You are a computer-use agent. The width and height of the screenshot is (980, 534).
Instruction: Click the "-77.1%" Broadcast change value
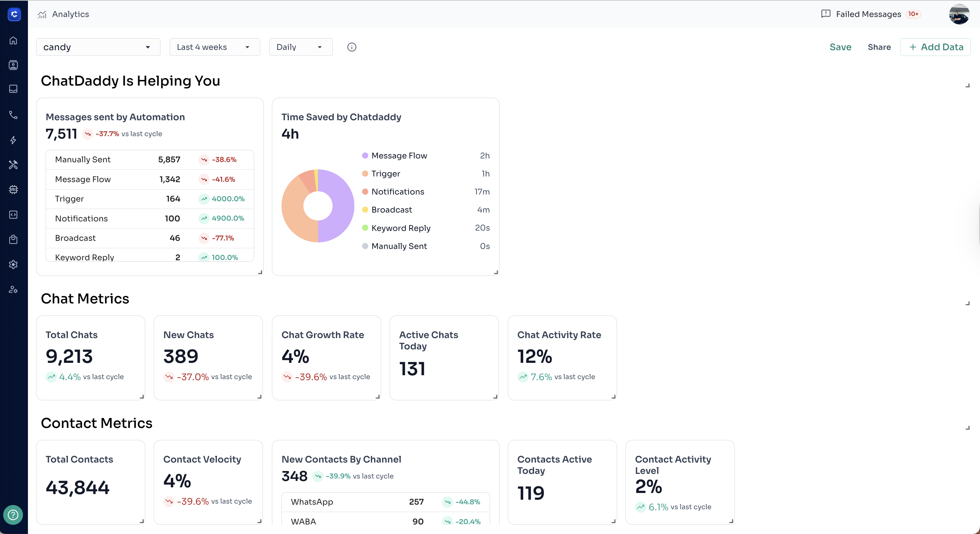pyautogui.click(x=223, y=238)
